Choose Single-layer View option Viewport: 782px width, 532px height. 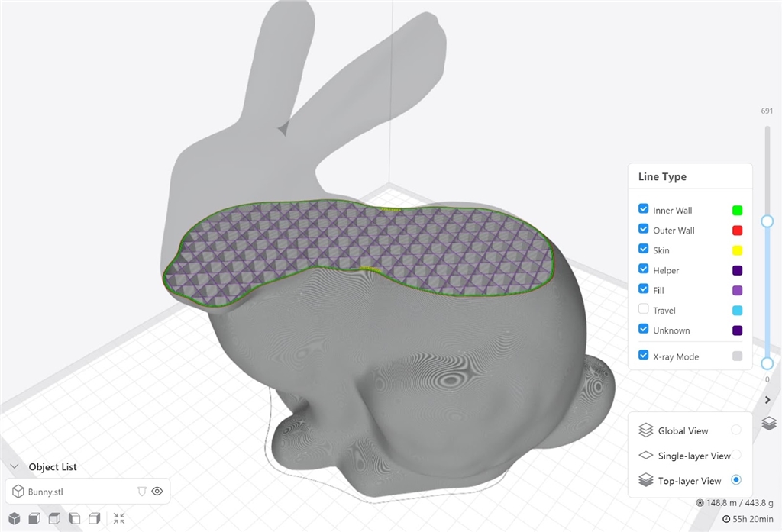(x=735, y=456)
